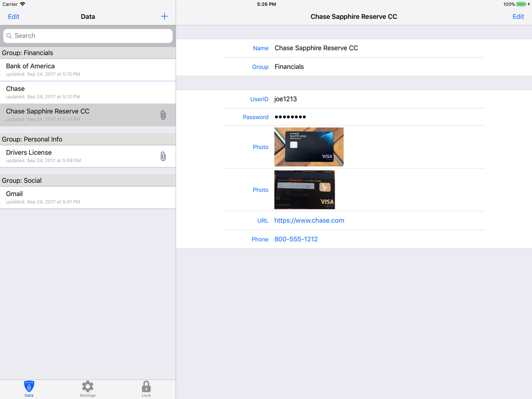532x399 pixels.
Task: Focus the Search field
Action: point(88,36)
